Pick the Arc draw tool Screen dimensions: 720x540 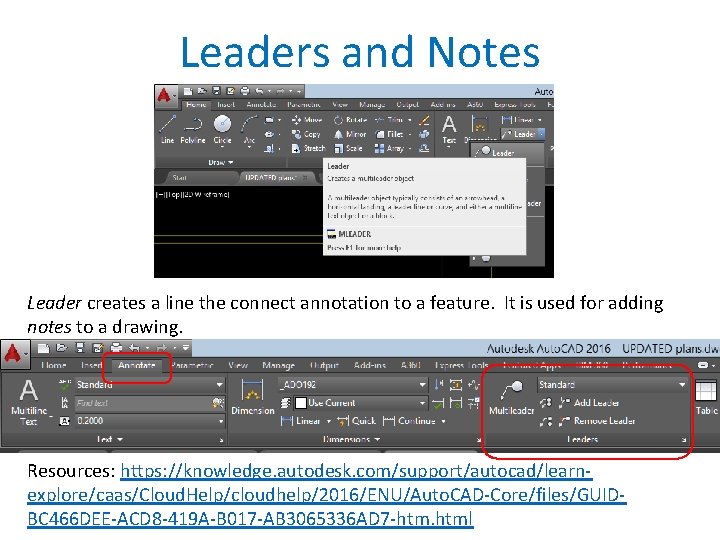pyautogui.click(x=249, y=129)
